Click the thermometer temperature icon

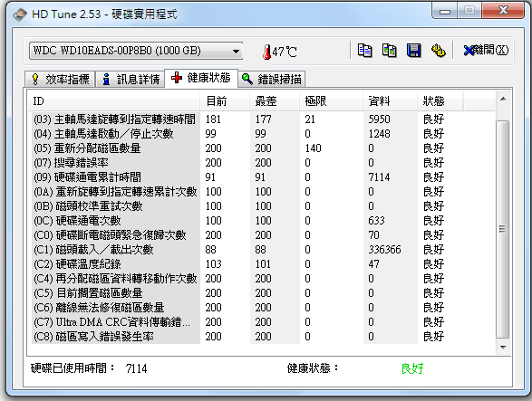pos(267,52)
